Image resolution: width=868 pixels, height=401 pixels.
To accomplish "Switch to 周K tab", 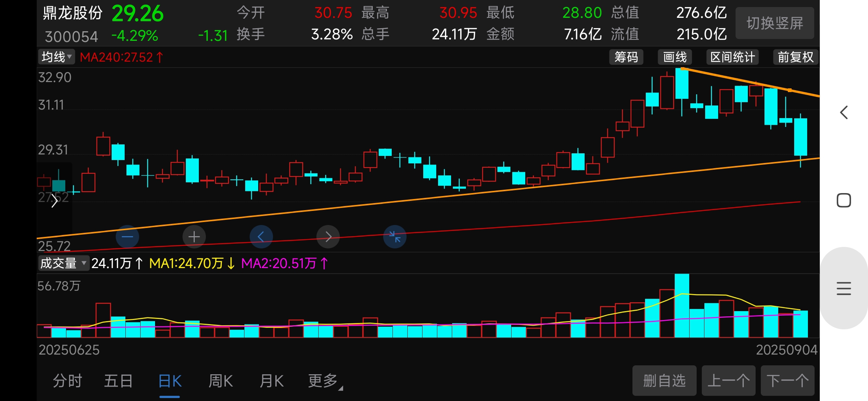I will [x=221, y=381].
